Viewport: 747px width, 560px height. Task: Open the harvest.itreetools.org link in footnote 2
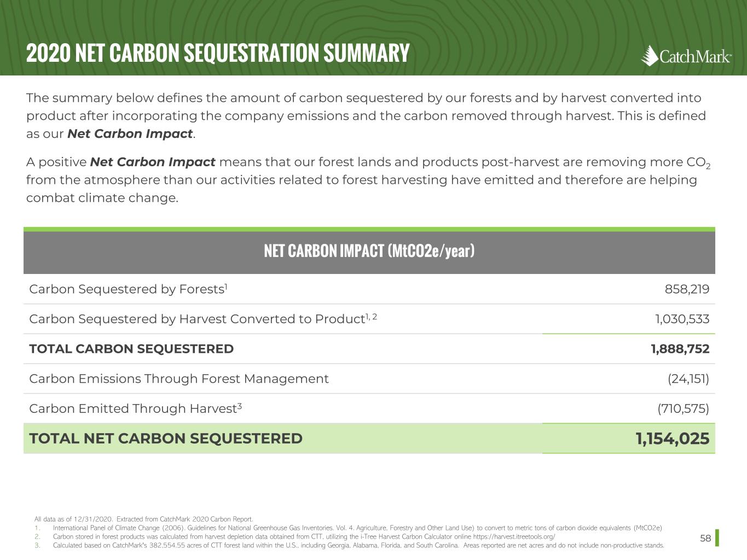click(514, 536)
